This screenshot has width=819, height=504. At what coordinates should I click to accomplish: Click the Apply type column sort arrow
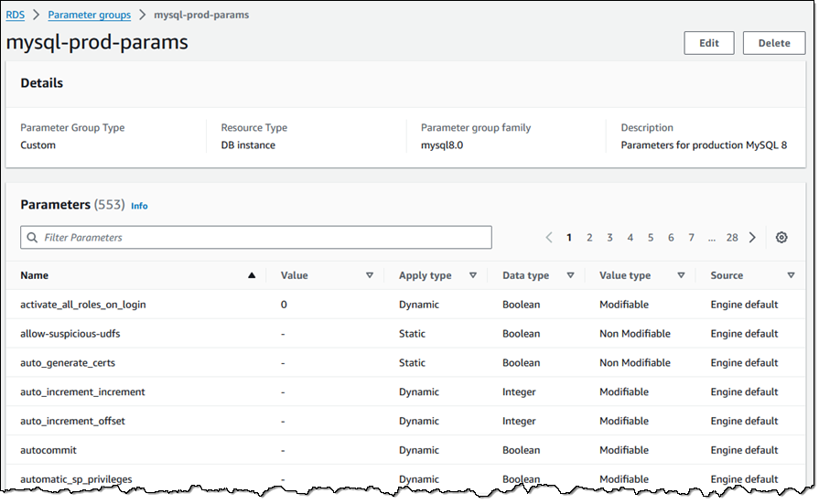click(x=473, y=275)
